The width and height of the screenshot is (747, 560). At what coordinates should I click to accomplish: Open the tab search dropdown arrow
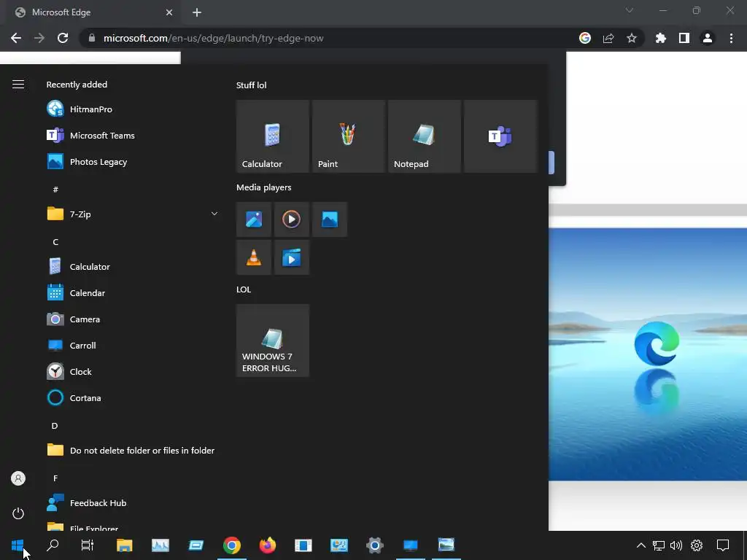click(630, 10)
